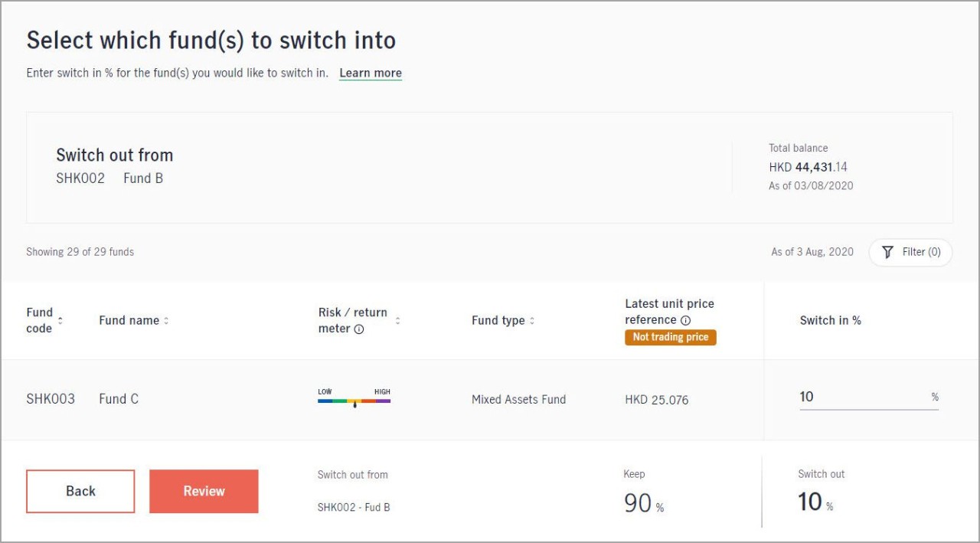Click the Mixed Assets Fund type cell
The width and height of the screenshot is (980, 543).
point(518,399)
